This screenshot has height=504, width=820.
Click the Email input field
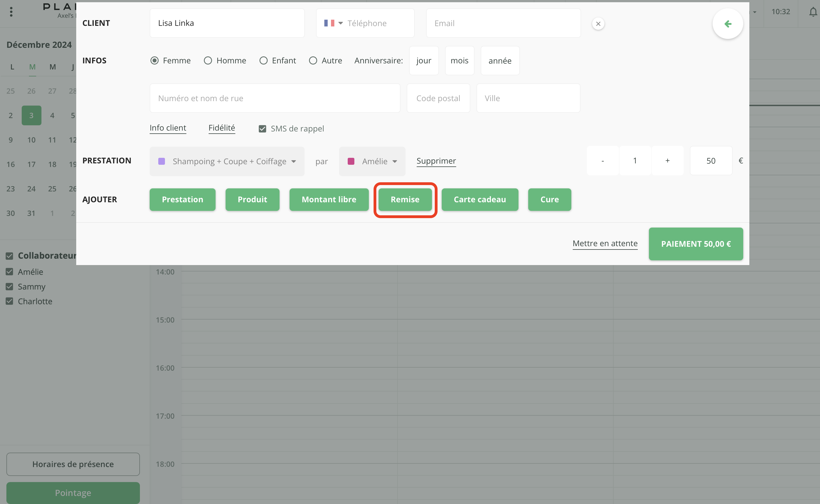click(503, 23)
